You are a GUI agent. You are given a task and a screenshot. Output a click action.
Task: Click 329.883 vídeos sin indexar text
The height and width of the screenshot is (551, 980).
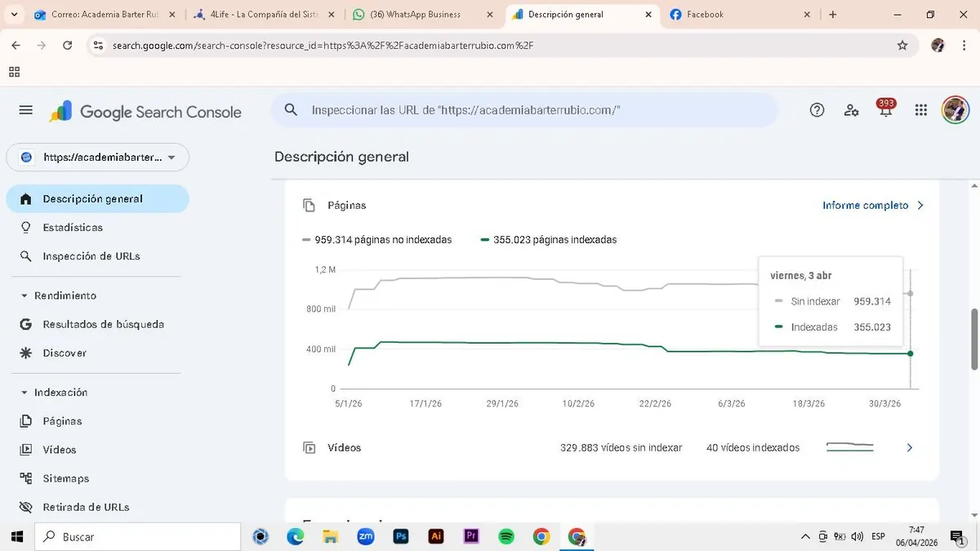coord(621,448)
